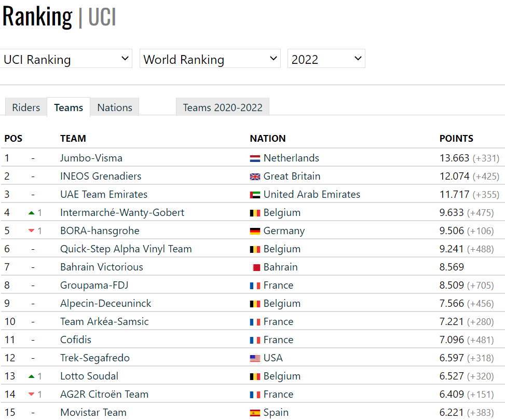Click red down arrow for AG2R Citroën
The height and width of the screenshot is (420, 505).
tap(31, 394)
